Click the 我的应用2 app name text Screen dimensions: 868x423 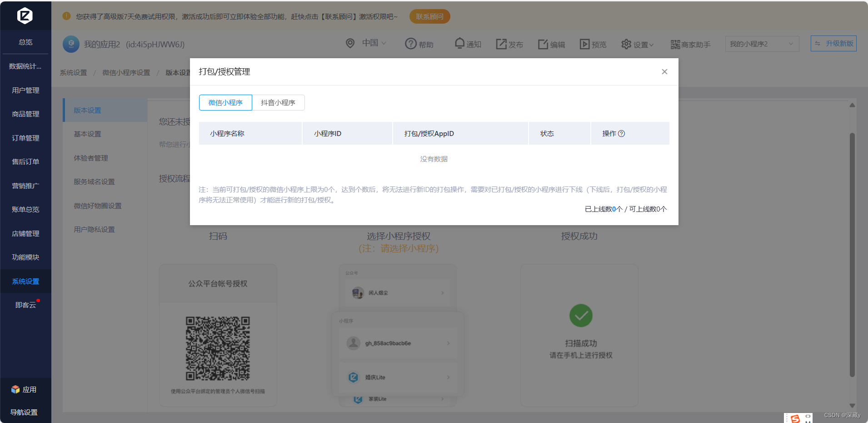[x=102, y=44]
